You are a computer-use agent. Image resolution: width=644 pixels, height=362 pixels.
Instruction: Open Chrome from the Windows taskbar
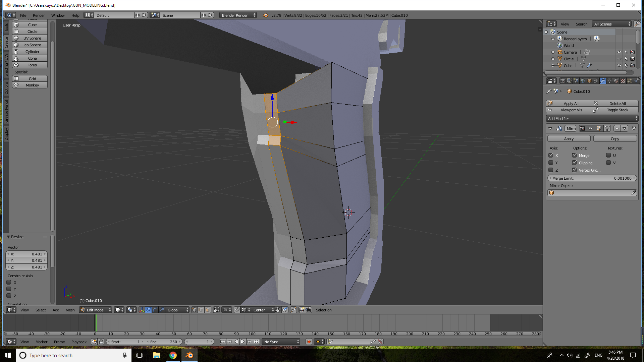pos(173,355)
